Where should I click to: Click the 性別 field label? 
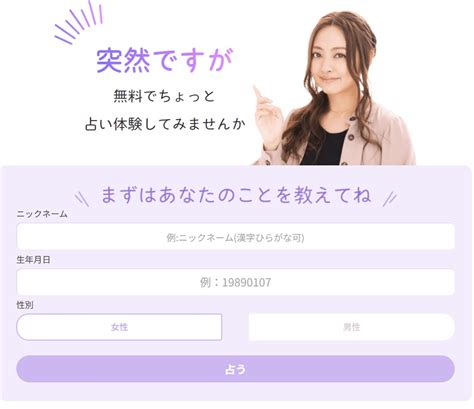coord(25,305)
